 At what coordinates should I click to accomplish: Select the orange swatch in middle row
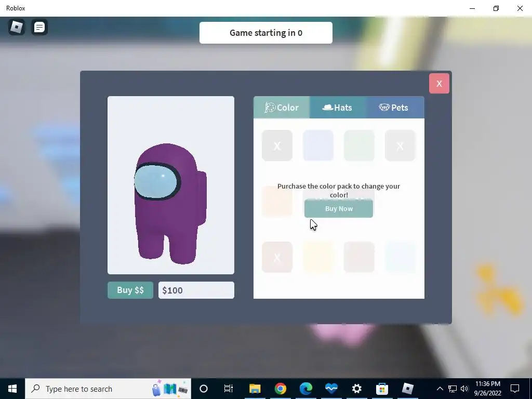click(277, 201)
